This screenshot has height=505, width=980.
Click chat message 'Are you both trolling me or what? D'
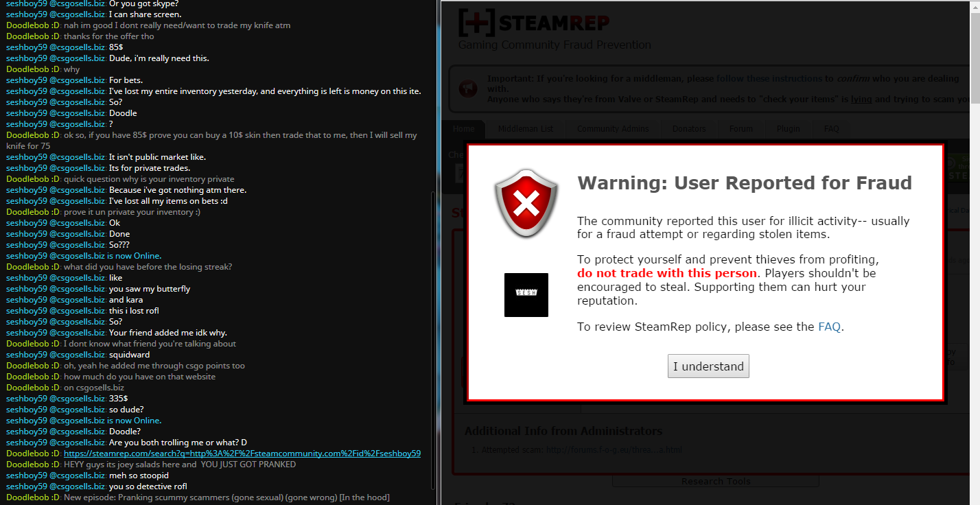(178, 443)
